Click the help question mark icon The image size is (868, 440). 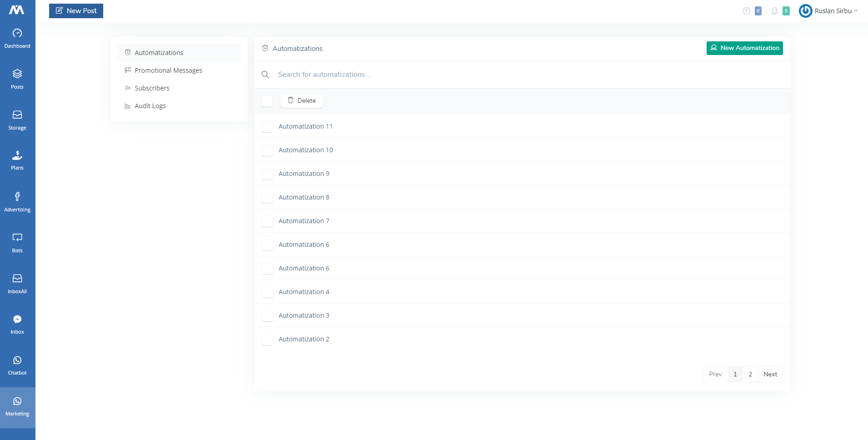(746, 11)
